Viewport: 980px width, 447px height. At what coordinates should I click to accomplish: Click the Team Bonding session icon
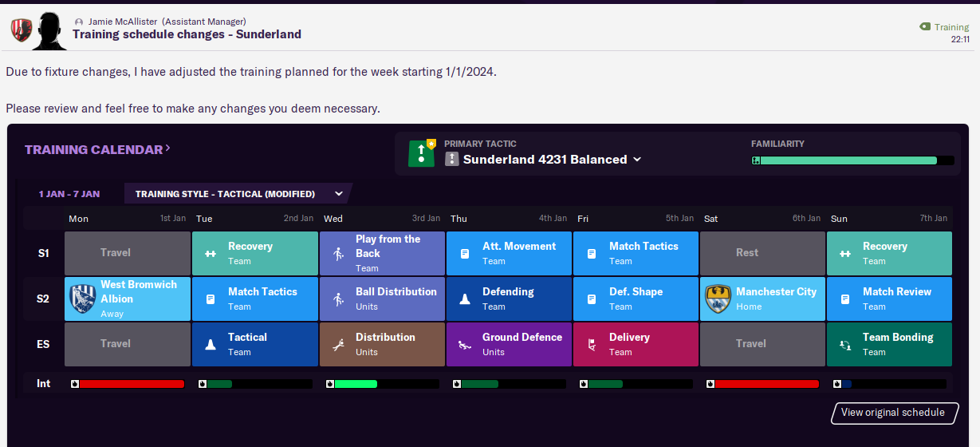(x=846, y=344)
